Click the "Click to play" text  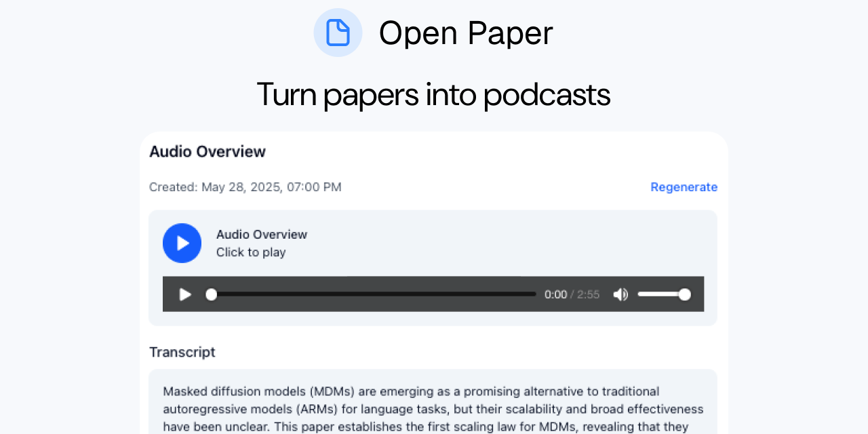pyautogui.click(x=251, y=252)
